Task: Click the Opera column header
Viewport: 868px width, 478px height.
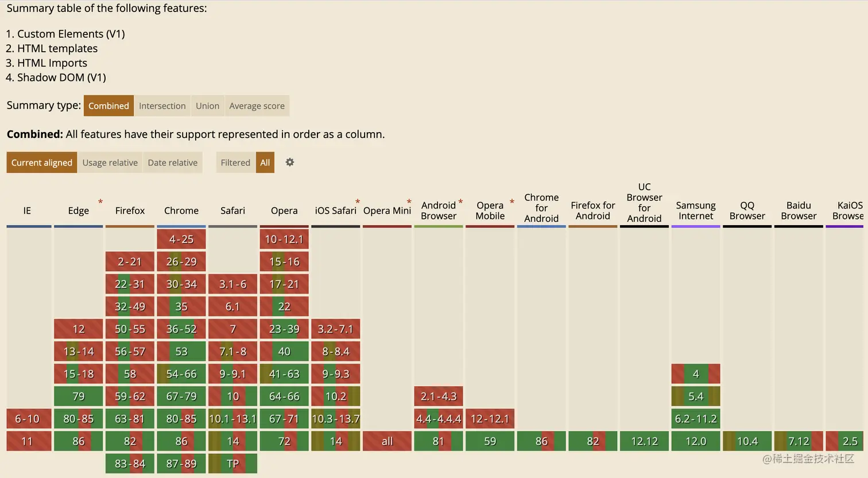Action: point(284,210)
